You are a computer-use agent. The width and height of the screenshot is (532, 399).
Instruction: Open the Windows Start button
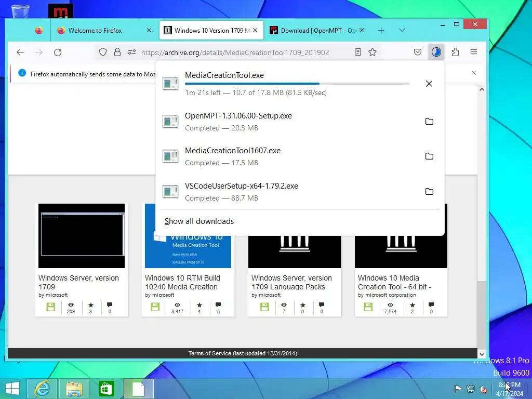tap(12, 389)
